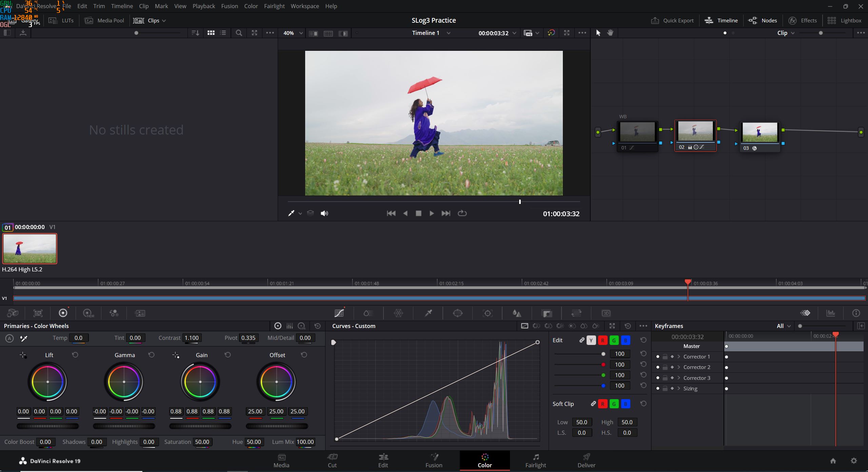Open the Effects panel
Viewport: 868px width, 472px height.
(x=803, y=20)
